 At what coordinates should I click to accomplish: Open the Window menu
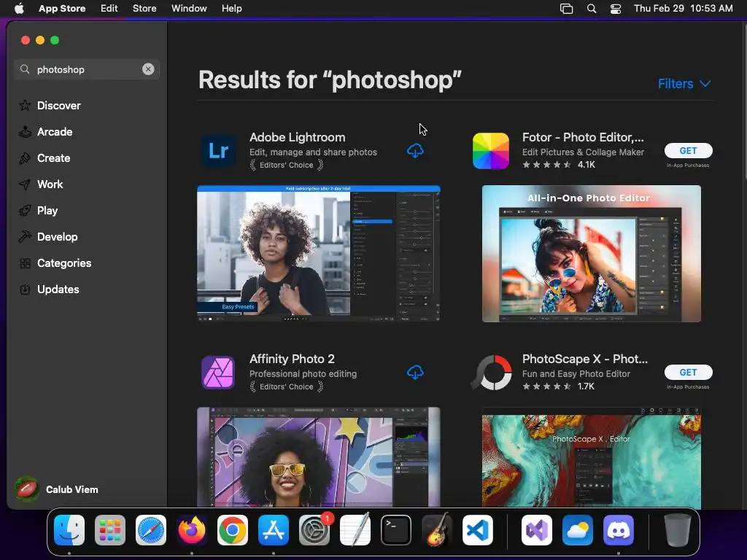pyautogui.click(x=189, y=8)
